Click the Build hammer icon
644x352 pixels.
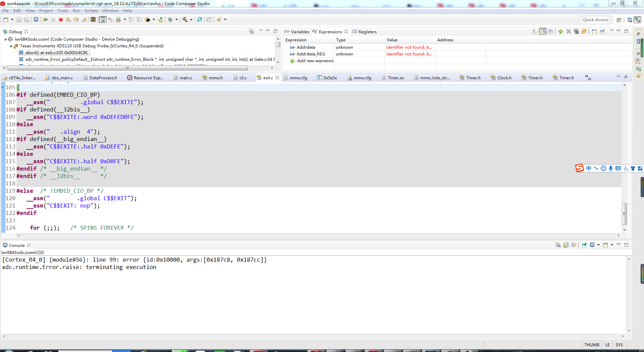(185, 20)
